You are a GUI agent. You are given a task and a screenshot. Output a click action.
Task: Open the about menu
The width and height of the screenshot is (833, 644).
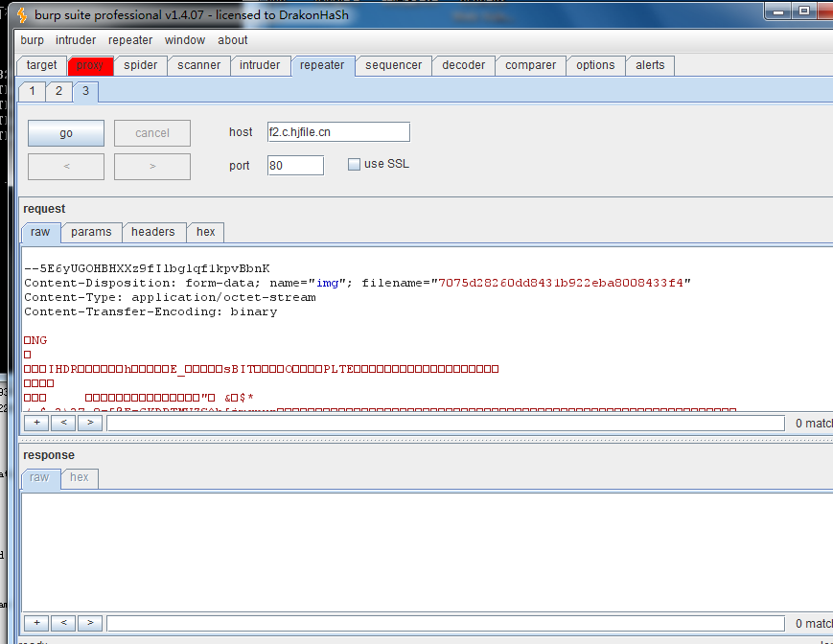[233, 40]
